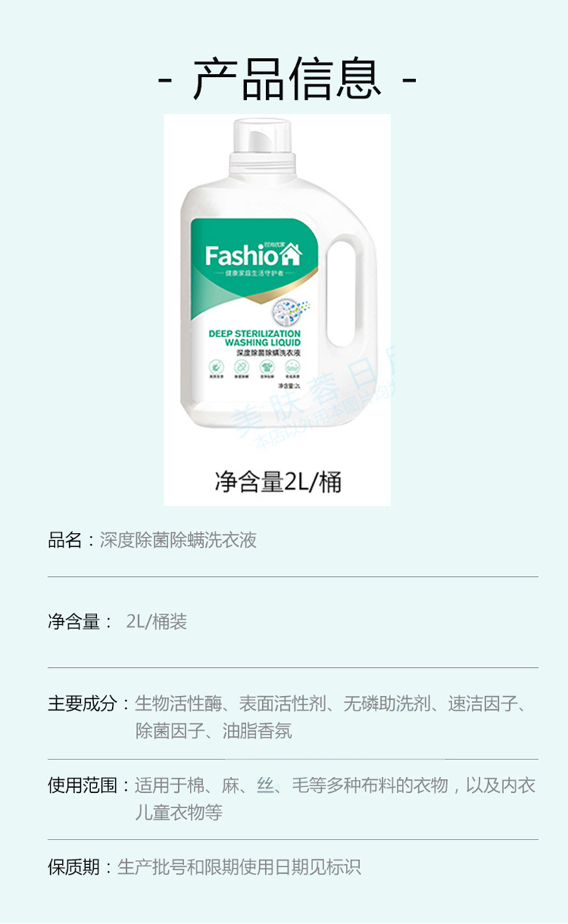The width and height of the screenshot is (568, 924).
Task: Click the house icon in the Fashion logo
Action: coord(291,254)
